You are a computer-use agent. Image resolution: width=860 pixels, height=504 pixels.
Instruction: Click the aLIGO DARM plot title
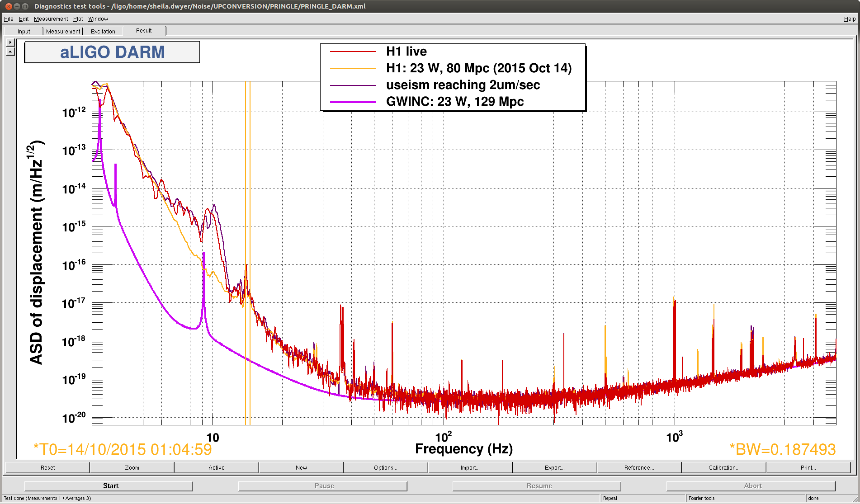(x=112, y=52)
